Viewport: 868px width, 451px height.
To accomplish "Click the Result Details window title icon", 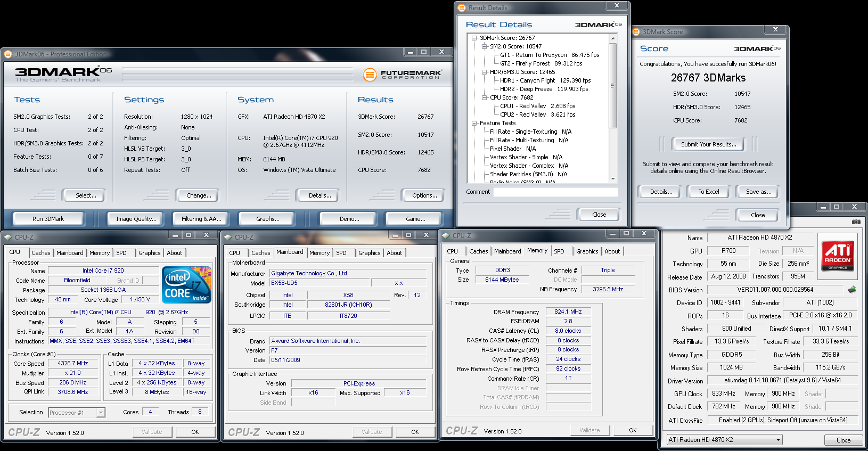I will coord(461,7).
